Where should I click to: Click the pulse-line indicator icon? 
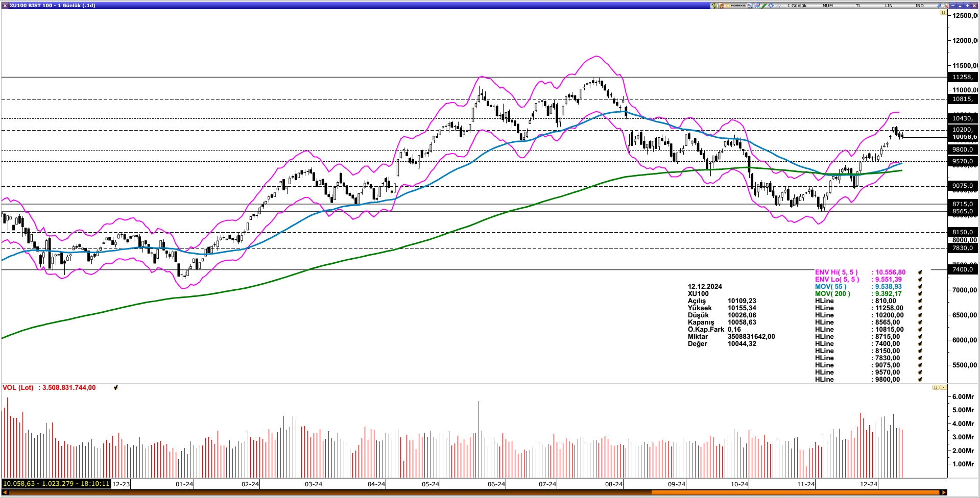click(778, 6)
